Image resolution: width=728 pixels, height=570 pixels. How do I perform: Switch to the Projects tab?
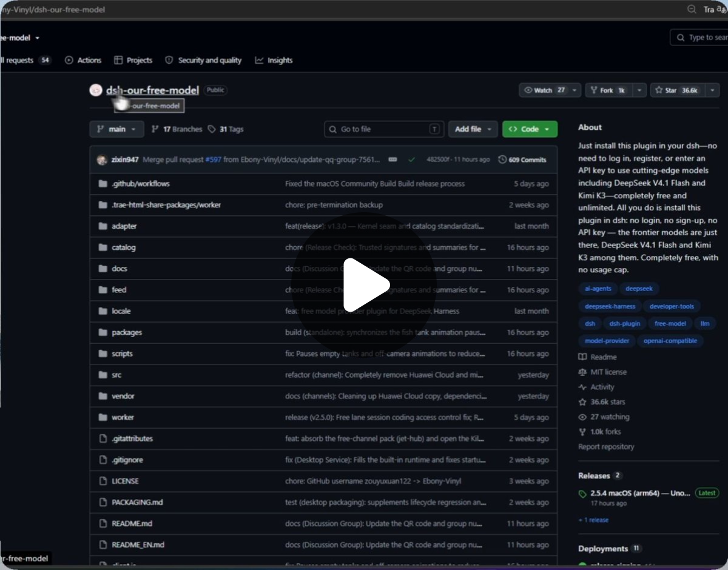coord(133,60)
